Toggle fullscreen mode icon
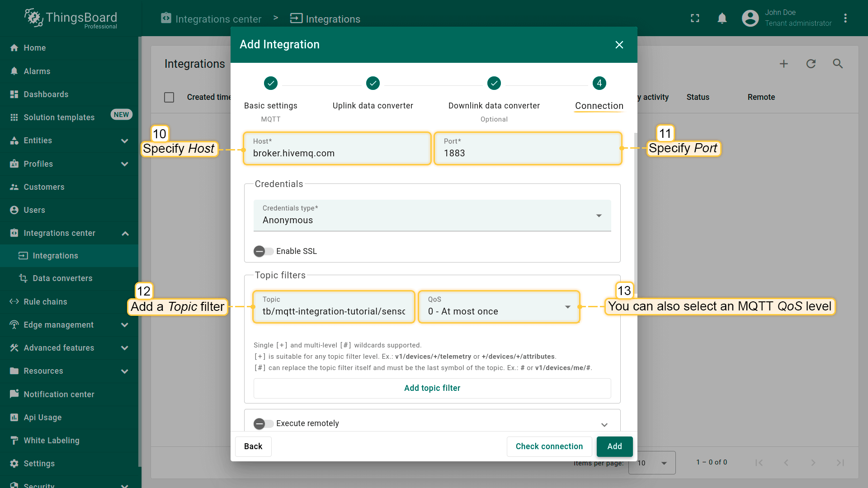This screenshot has width=868, height=488. pyautogui.click(x=695, y=18)
